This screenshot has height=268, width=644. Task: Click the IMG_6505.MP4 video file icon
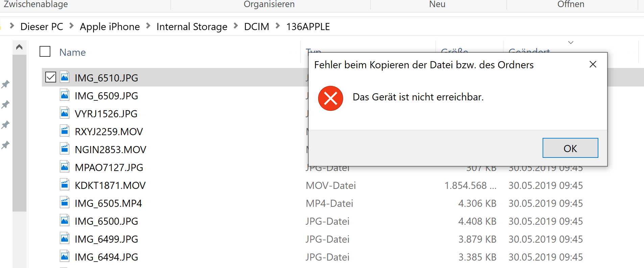click(65, 203)
